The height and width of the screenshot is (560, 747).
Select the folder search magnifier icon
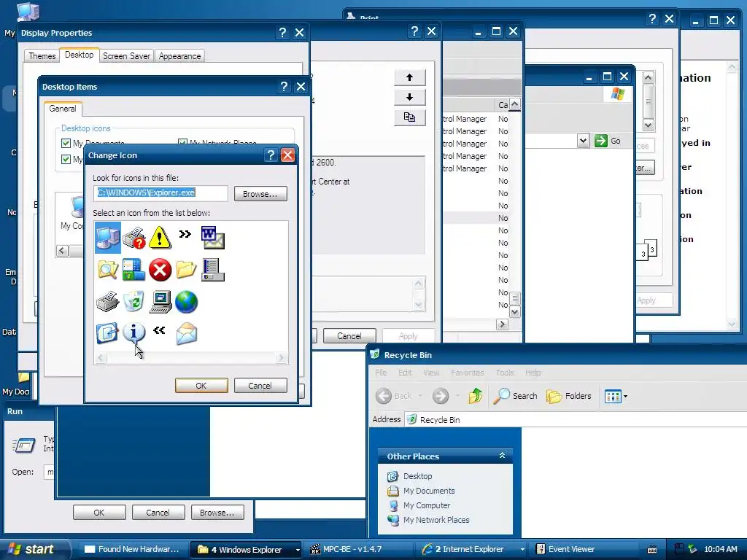pyautogui.click(x=108, y=270)
